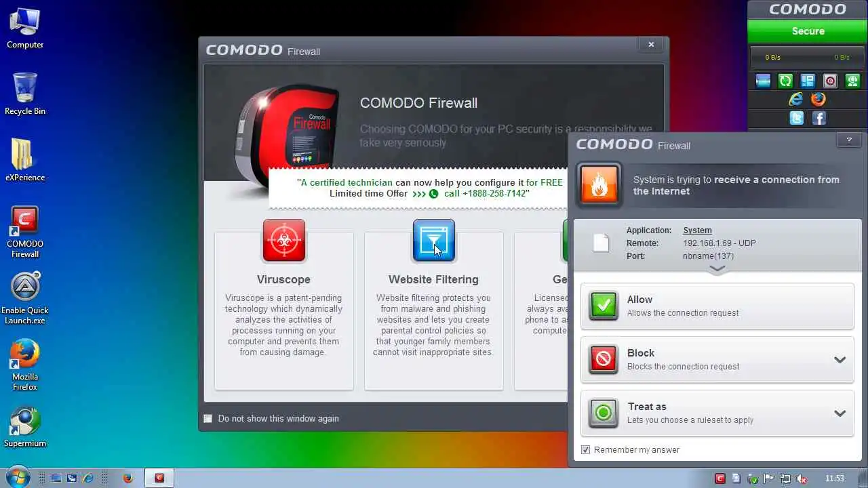Image resolution: width=868 pixels, height=488 pixels.
Task: Open the Computer desktop icon
Action: [25, 28]
